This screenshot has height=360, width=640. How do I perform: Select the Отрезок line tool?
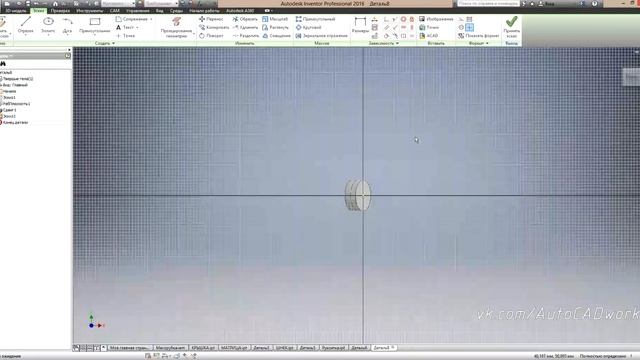[26, 25]
